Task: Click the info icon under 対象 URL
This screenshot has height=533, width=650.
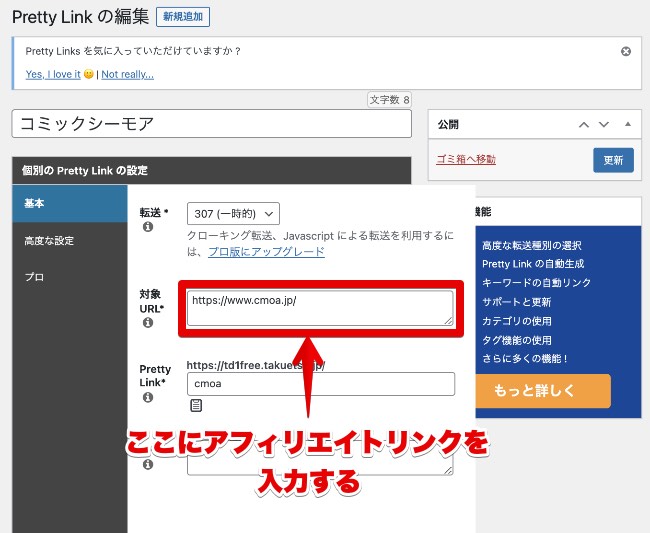Action: (x=148, y=323)
